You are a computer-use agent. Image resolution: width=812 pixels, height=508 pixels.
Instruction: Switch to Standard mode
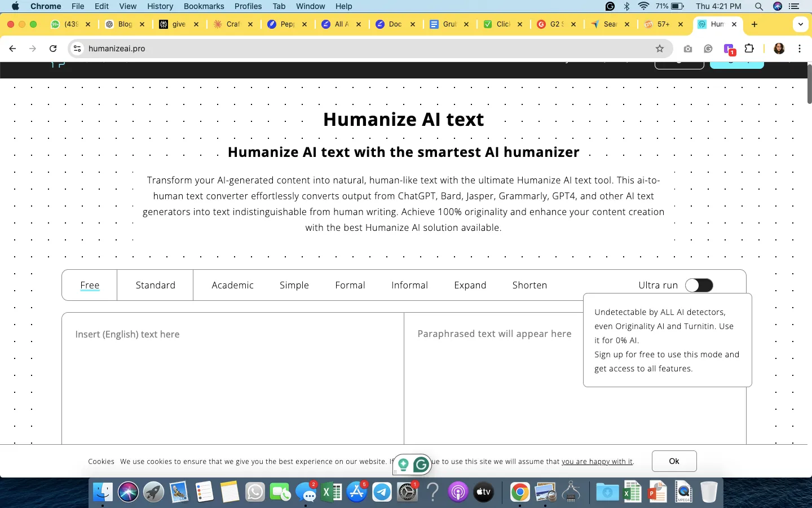coord(155,285)
